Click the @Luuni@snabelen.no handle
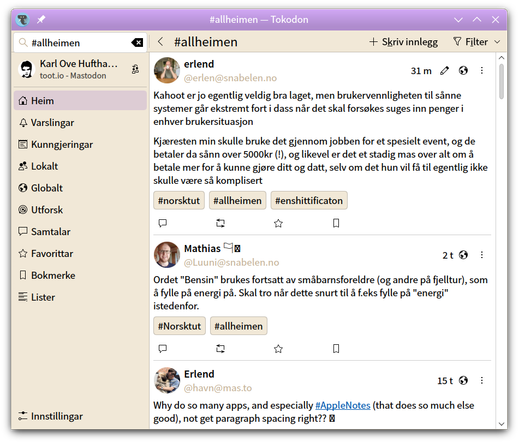The height and width of the screenshot is (443, 519). (x=231, y=263)
